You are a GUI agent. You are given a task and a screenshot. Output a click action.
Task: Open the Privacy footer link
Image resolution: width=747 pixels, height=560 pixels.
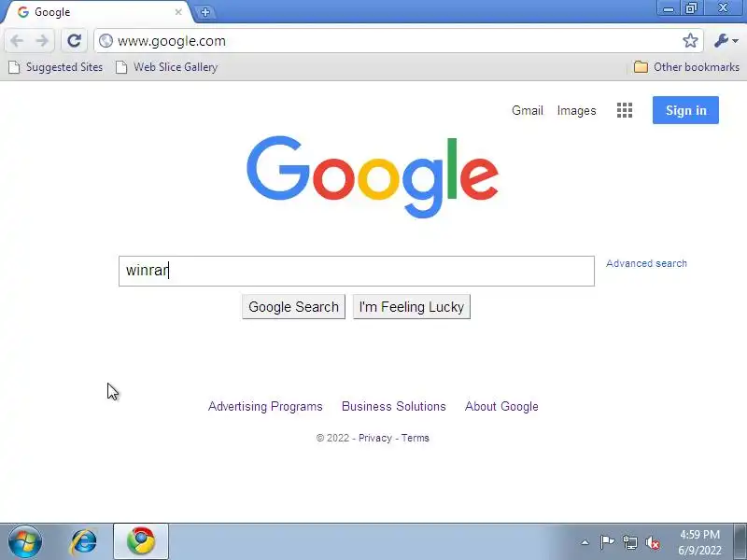pyautogui.click(x=375, y=438)
